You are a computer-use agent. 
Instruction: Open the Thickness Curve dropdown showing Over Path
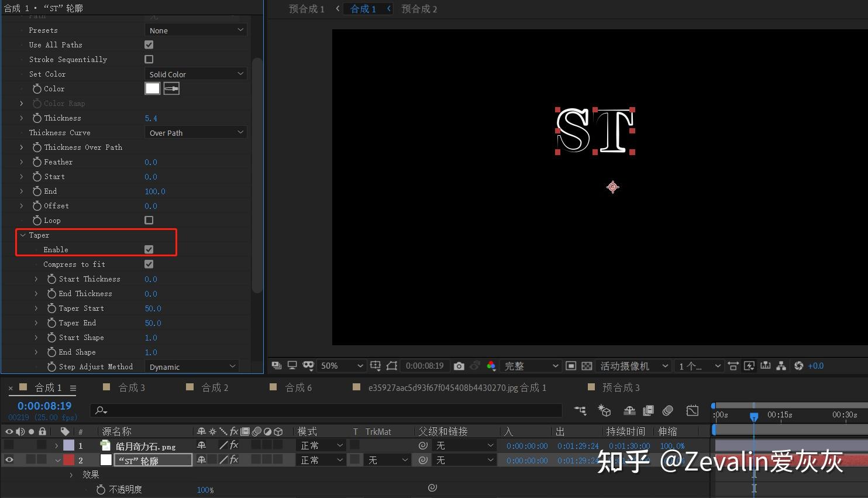195,132
